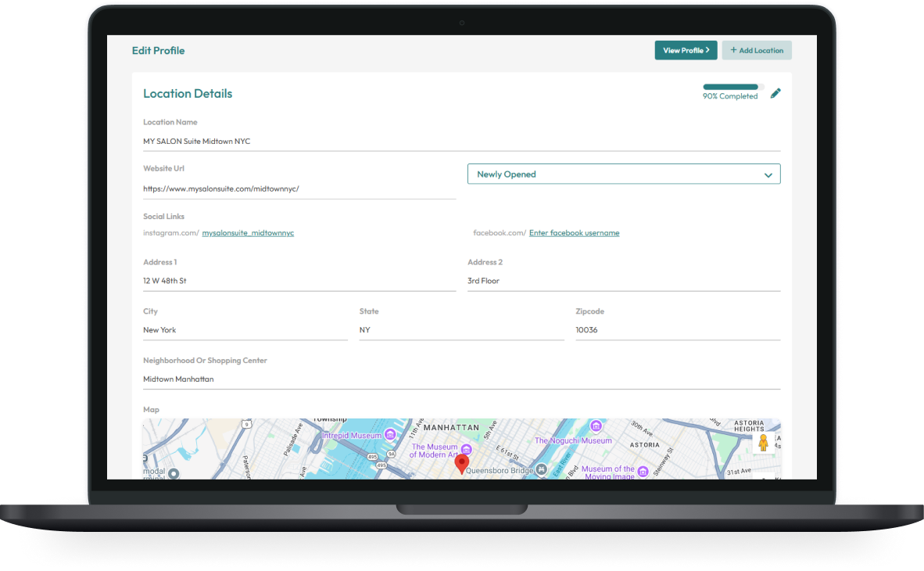Click the Add Location button
Viewport: 924px width, 571px height.
pyautogui.click(x=756, y=50)
